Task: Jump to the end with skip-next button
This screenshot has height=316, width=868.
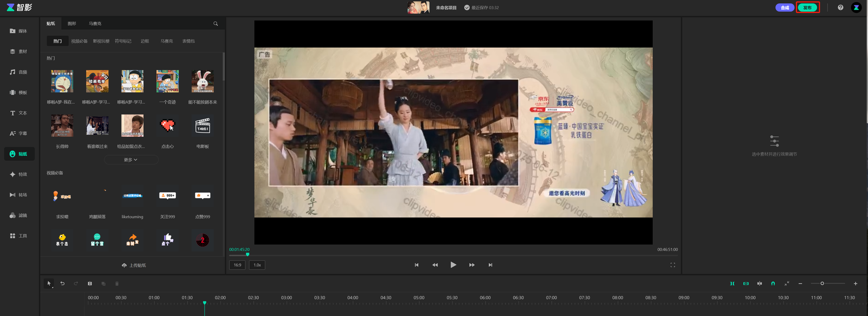Action: click(x=490, y=265)
